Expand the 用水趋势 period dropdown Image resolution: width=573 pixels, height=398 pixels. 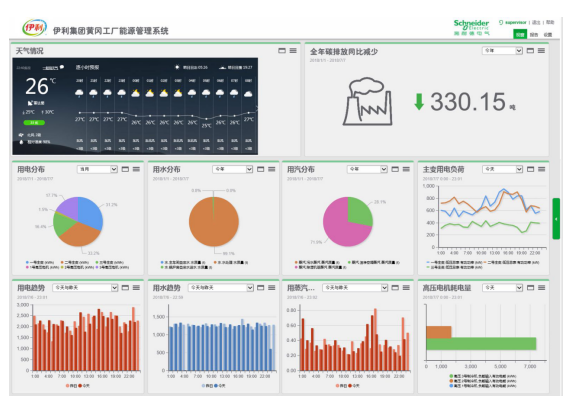coord(221,288)
